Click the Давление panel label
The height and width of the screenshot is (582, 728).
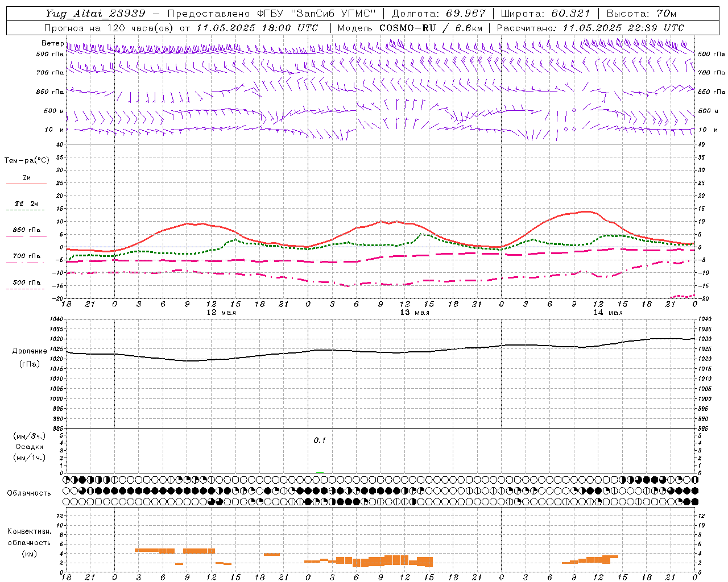(x=30, y=351)
